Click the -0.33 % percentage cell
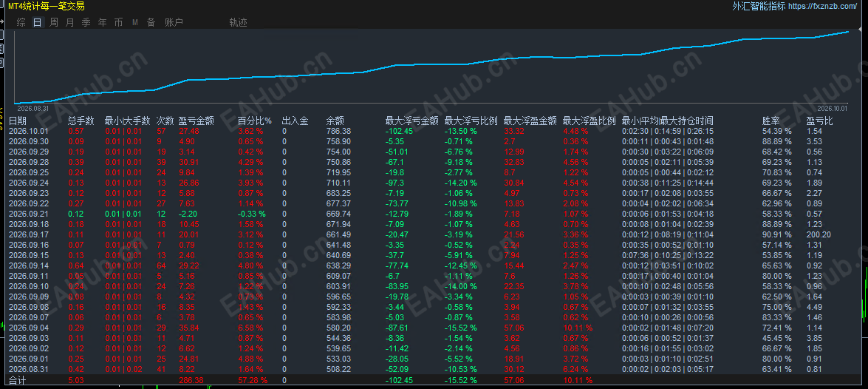 [x=252, y=214]
